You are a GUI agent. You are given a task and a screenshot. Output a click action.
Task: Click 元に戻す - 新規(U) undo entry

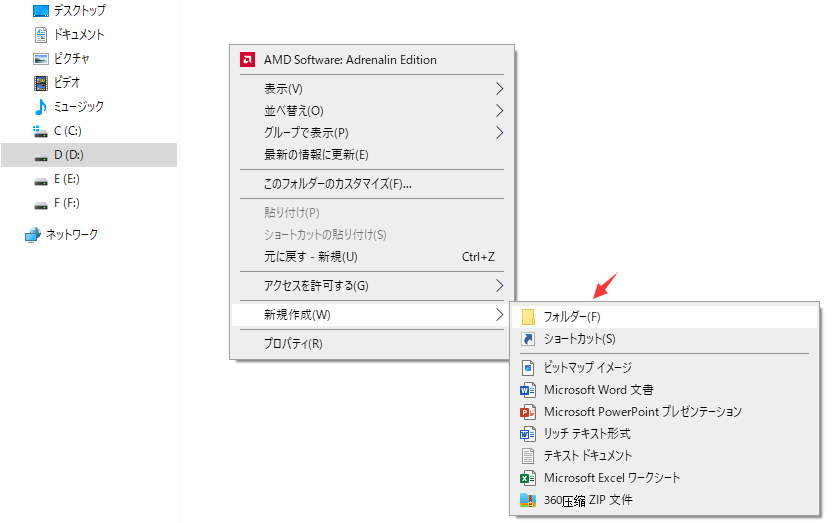tap(310, 257)
